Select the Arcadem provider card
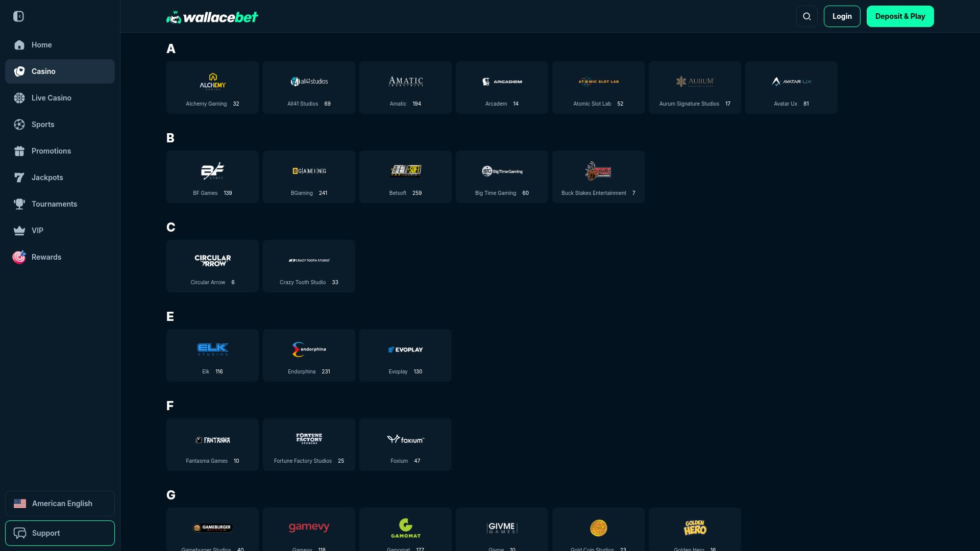 point(502,87)
